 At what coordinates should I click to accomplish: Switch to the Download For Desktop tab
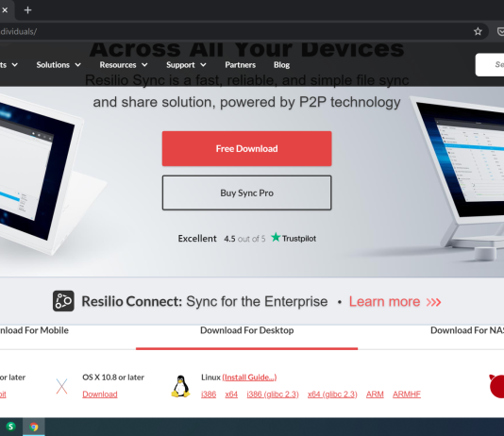coord(247,330)
